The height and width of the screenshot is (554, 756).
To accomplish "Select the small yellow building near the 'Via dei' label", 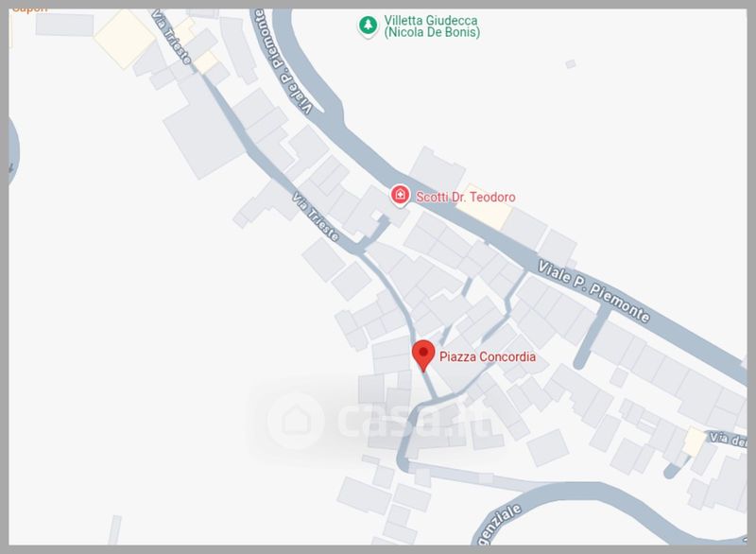I will (x=695, y=441).
